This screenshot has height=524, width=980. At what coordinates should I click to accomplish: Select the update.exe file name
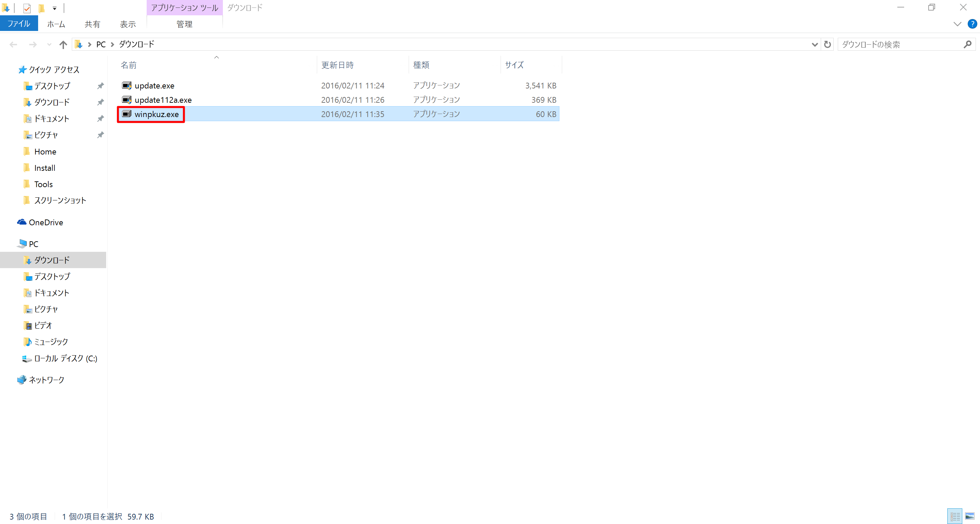click(154, 86)
